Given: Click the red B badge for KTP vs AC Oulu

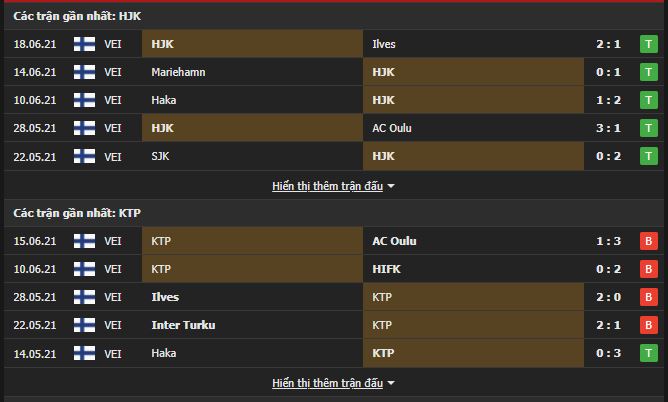Looking at the screenshot, I should (649, 241).
